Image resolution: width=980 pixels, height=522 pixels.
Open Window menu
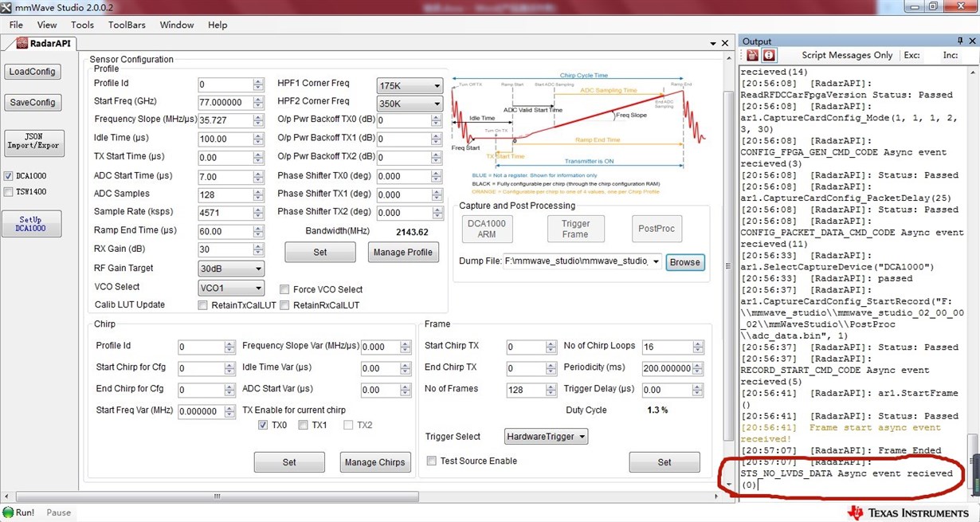point(177,25)
